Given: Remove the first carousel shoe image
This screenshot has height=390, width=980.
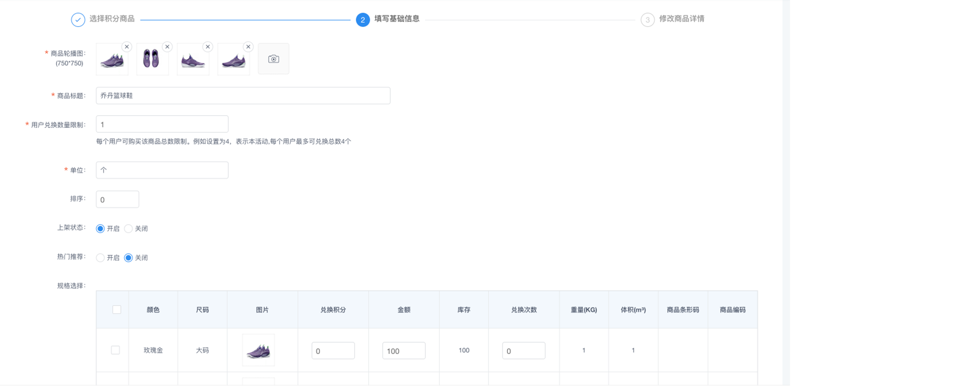Looking at the screenshot, I should [x=127, y=47].
